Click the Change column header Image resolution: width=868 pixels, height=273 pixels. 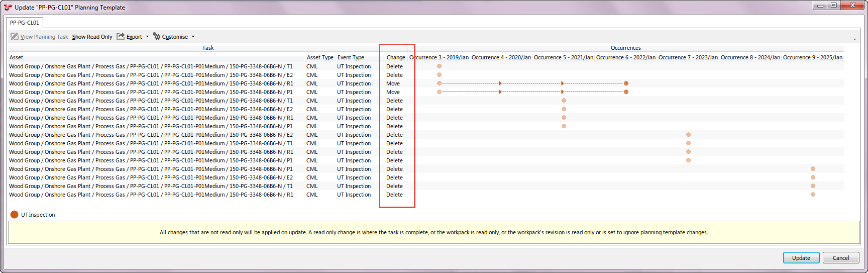pos(396,57)
